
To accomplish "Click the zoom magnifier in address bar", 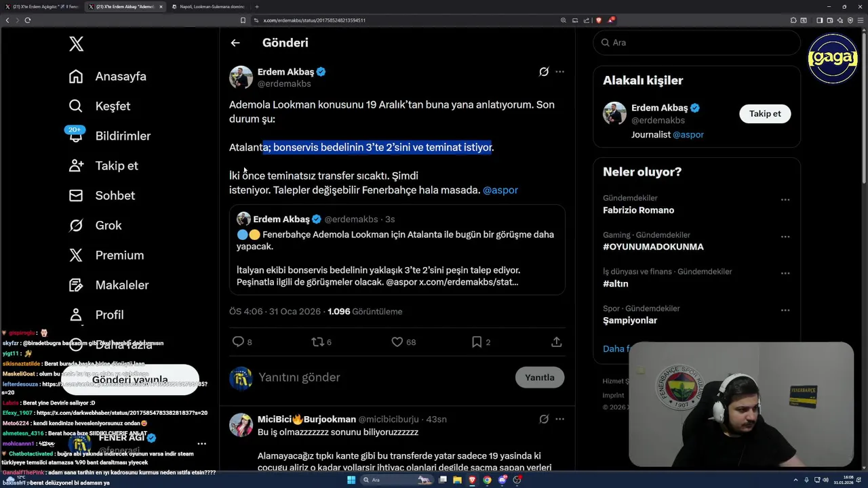I will point(564,20).
